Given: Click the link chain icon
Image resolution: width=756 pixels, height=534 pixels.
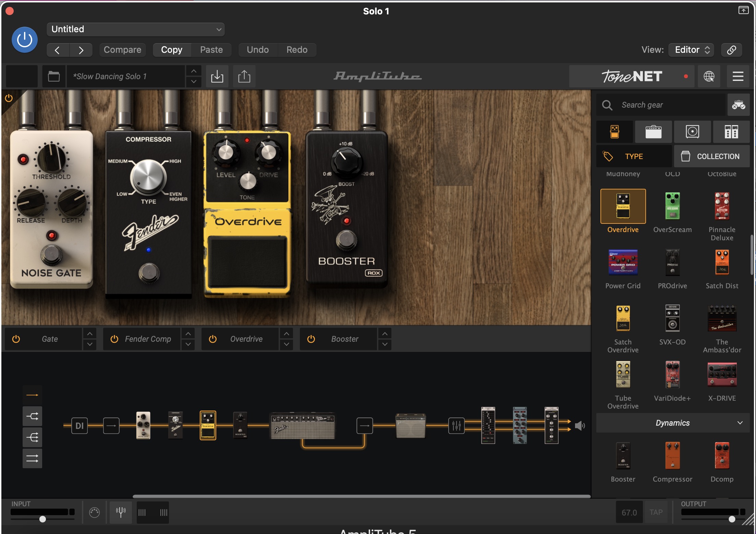Looking at the screenshot, I should click(732, 50).
